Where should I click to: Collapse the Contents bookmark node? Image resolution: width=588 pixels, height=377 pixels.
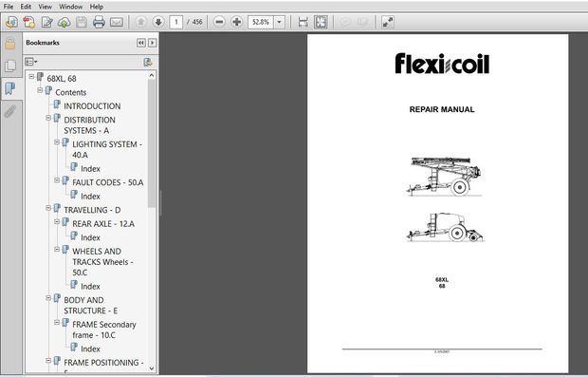[x=40, y=90]
